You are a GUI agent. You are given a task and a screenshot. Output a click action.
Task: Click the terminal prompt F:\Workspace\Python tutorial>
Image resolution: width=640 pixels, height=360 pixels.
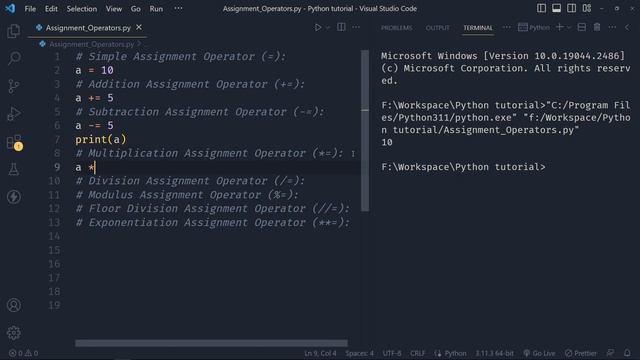[463, 167]
